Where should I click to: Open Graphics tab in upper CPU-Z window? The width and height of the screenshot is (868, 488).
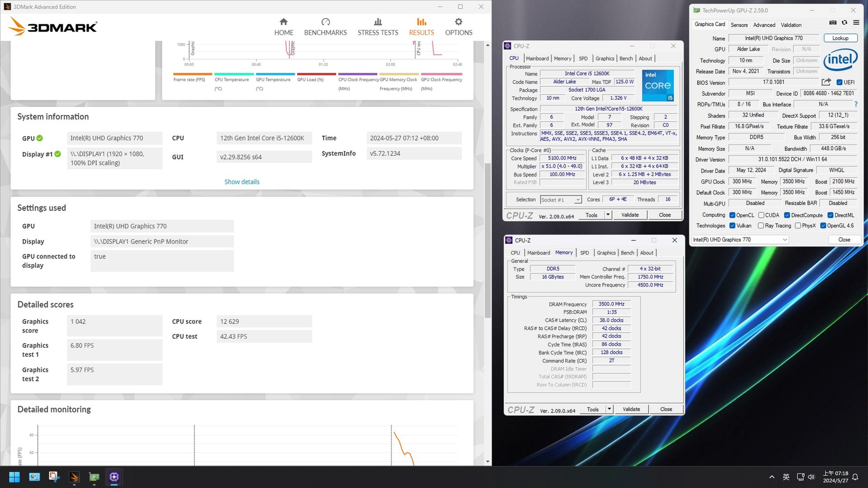point(604,58)
